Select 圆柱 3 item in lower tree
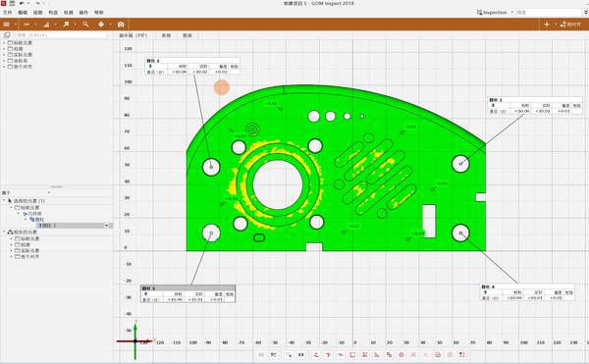Image resolution: width=589 pixels, height=364 pixels. click(74, 226)
